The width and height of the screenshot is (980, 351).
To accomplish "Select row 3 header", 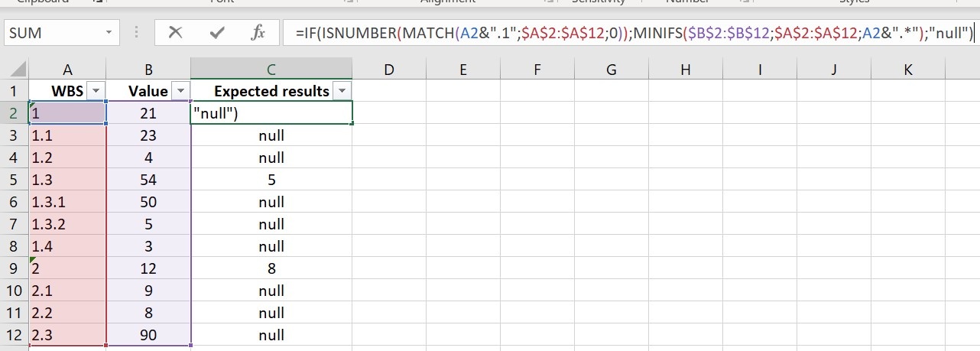I will (x=14, y=135).
